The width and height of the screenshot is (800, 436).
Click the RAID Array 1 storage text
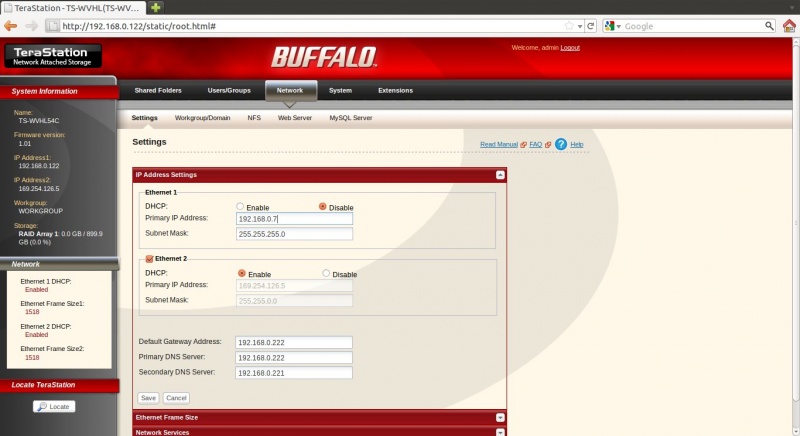pos(60,238)
